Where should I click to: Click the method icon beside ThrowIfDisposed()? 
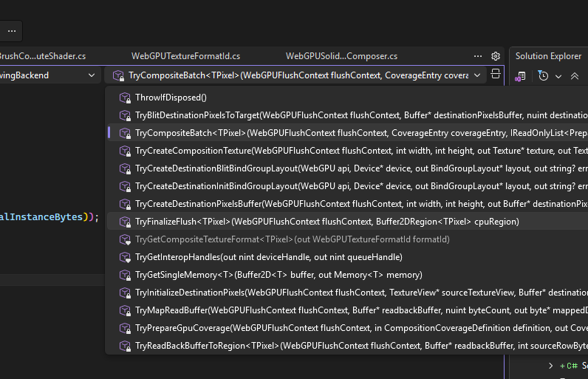pos(125,98)
